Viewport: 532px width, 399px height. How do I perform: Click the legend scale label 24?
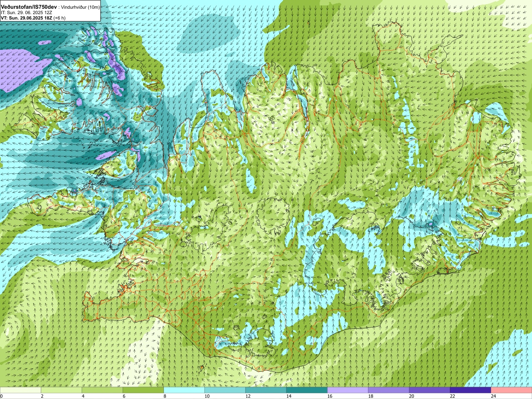[493, 396]
